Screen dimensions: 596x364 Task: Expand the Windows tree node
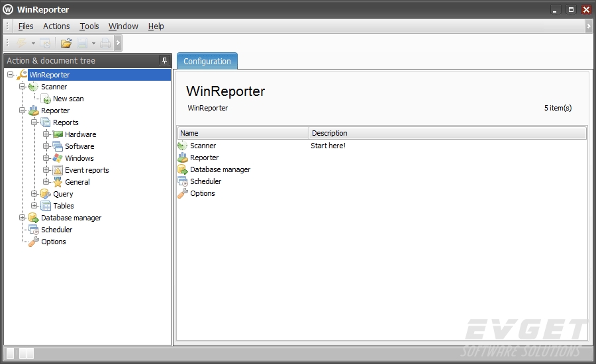tap(46, 158)
